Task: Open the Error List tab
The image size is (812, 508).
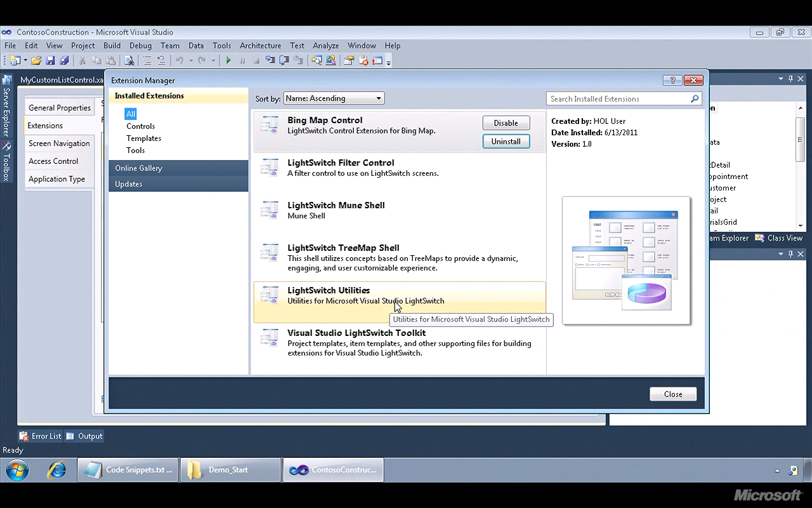Action: tap(41, 436)
